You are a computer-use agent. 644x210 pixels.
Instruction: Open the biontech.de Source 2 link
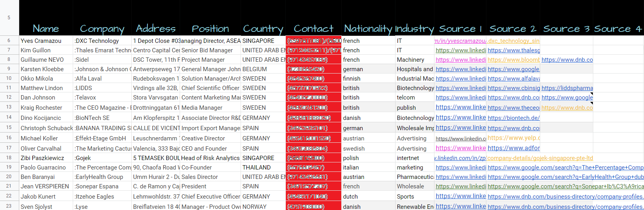(513, 118)
